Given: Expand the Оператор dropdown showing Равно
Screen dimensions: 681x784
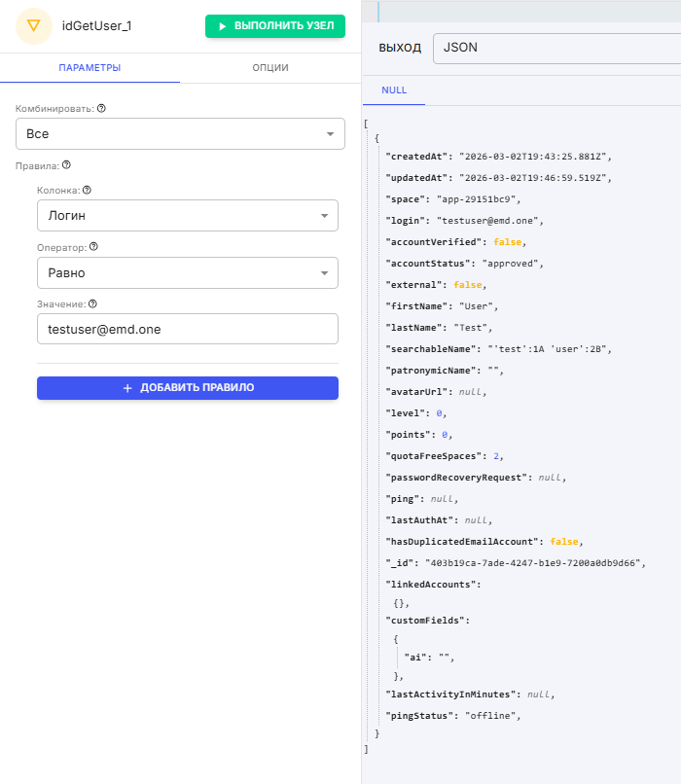Looking at the screenshot, I should 188,272.
